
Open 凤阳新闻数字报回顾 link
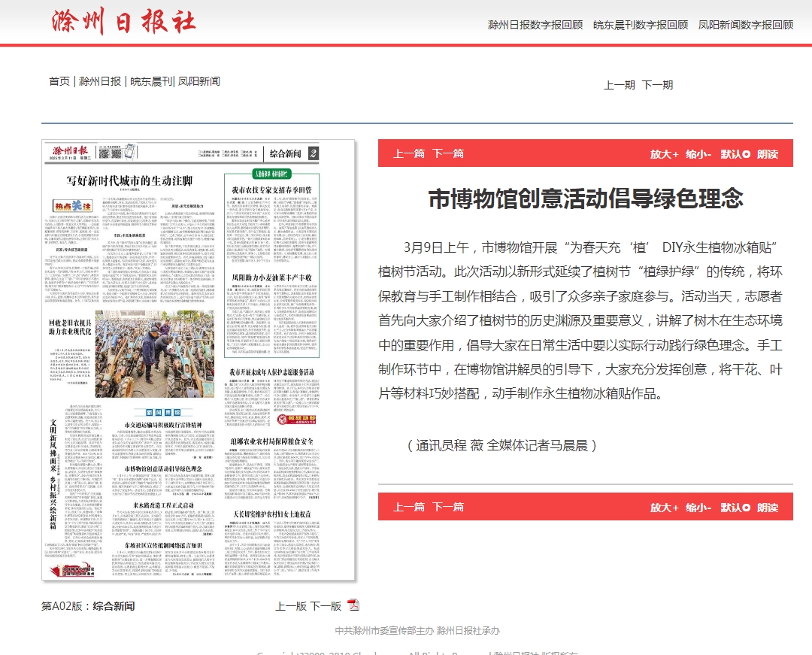point(746,24)
